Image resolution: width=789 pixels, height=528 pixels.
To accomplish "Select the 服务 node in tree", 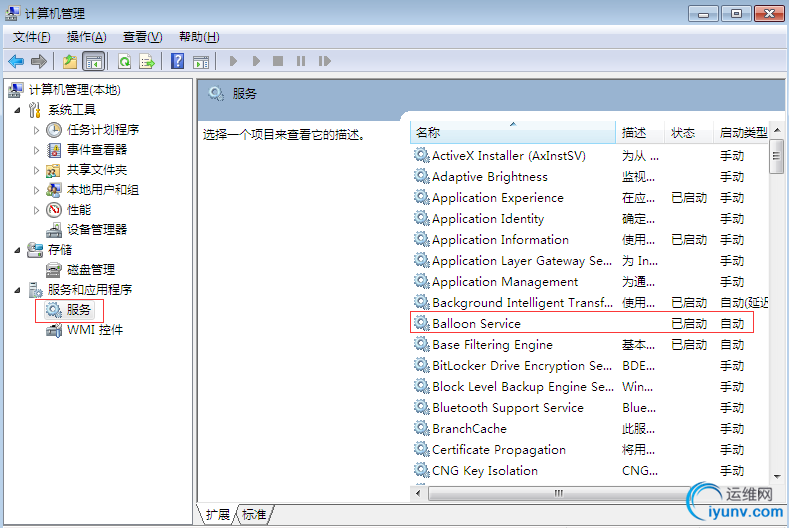I will (69, 310).
